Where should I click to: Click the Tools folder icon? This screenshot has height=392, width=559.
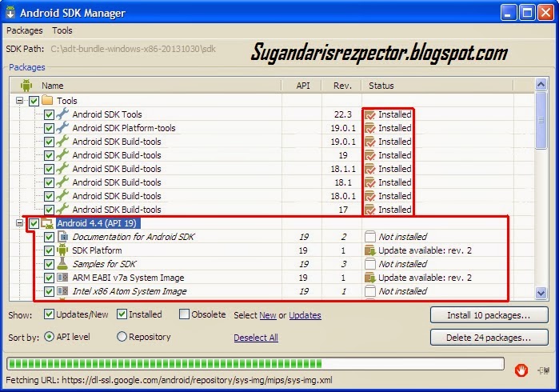pyautogui.click(x=47, y=100)
